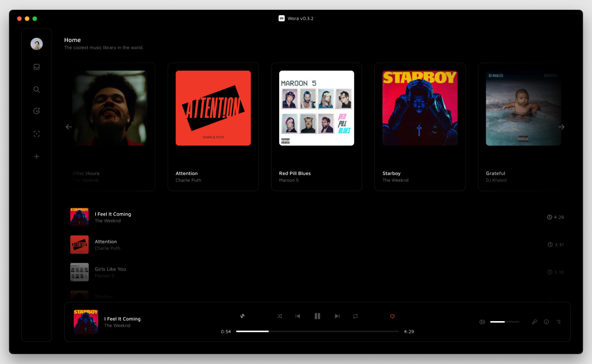The height and width of the screenshot is (364, 592).
Task: Click the Wora logo in title bar
Action: coord(281,18)
